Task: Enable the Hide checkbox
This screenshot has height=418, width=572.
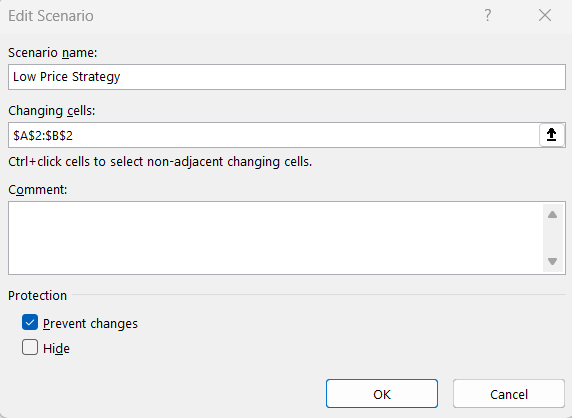Action: (30, 347)
